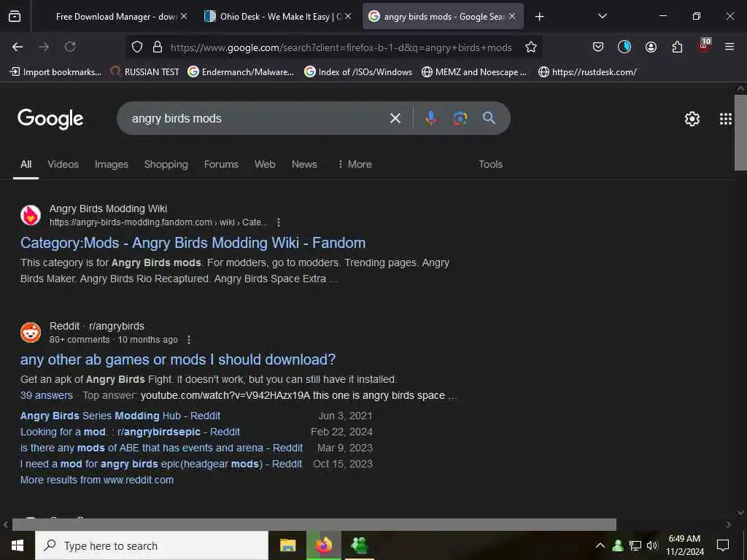
Task: Open the Windows Start menu
Action: tap(18, 545)
